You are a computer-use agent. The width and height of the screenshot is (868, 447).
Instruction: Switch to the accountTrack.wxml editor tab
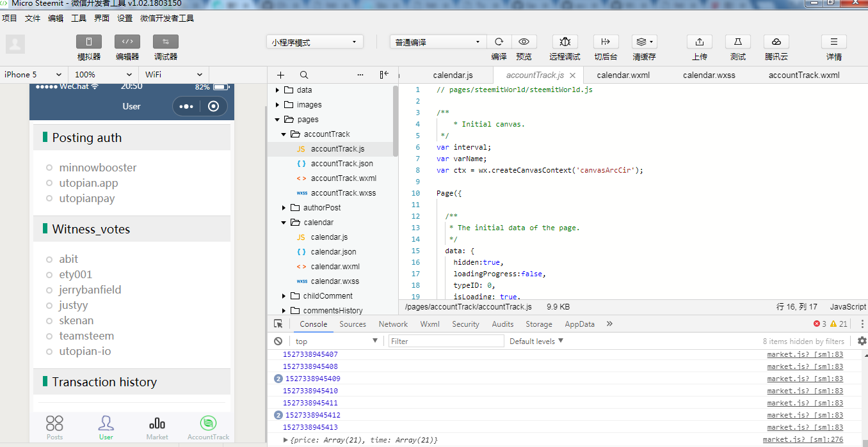[x=803, y=75]
